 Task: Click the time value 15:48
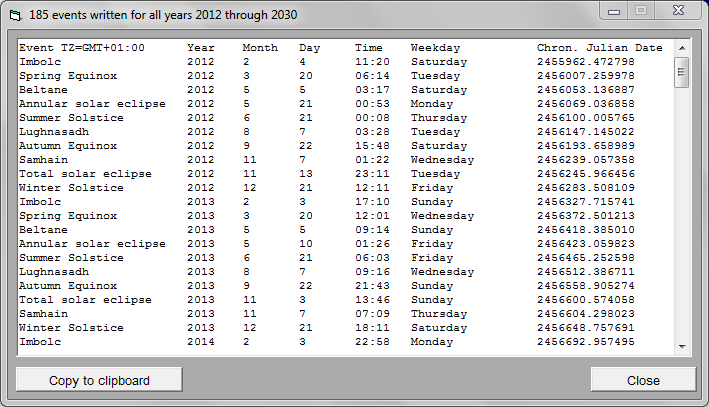[x=372, y=146]
